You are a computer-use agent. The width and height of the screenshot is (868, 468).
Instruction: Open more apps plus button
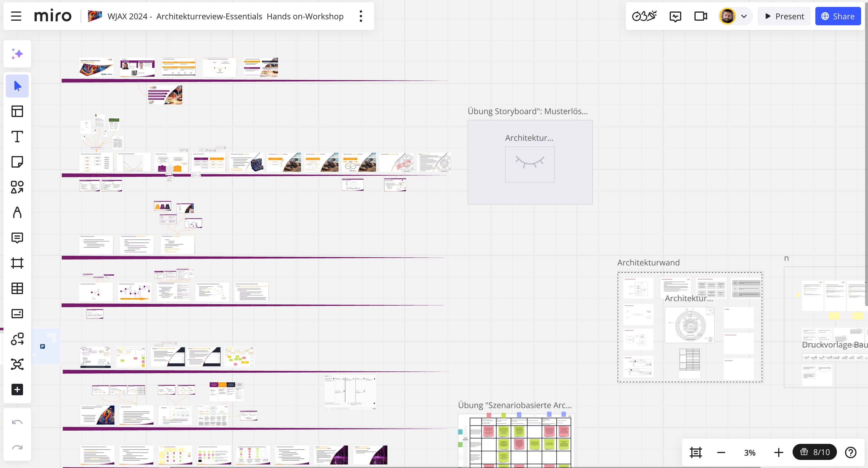coord(17,390)
